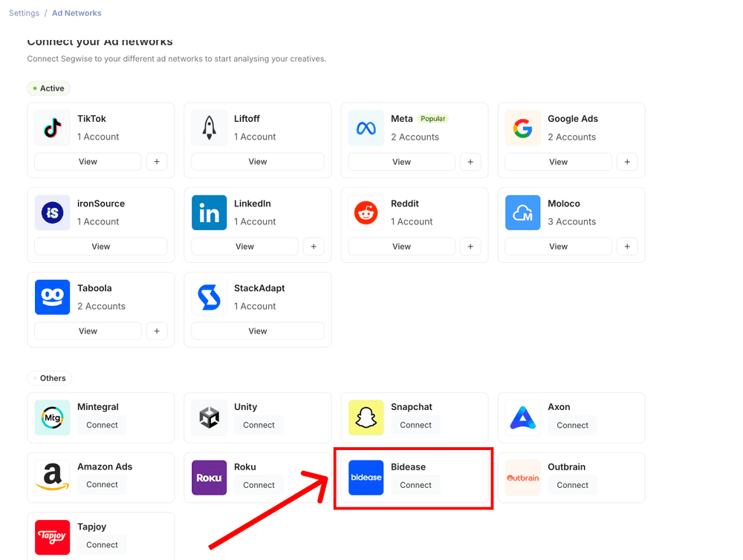Add another LinkedIn account with plus
743x560 pixels.
click(314, 247)
